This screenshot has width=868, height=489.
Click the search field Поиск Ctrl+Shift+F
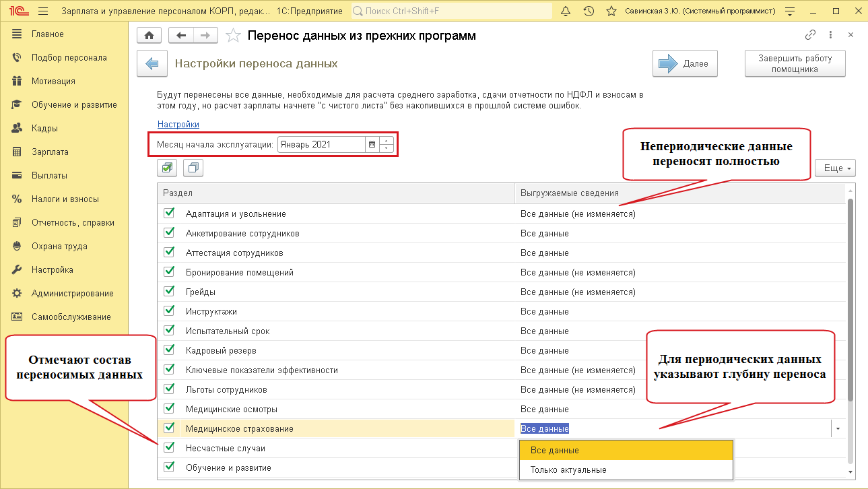point(451,11)
